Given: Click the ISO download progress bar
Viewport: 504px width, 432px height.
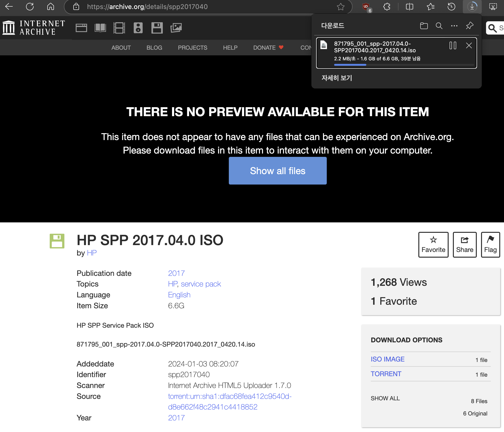Looking at the screenshot, I should [404, 65].
